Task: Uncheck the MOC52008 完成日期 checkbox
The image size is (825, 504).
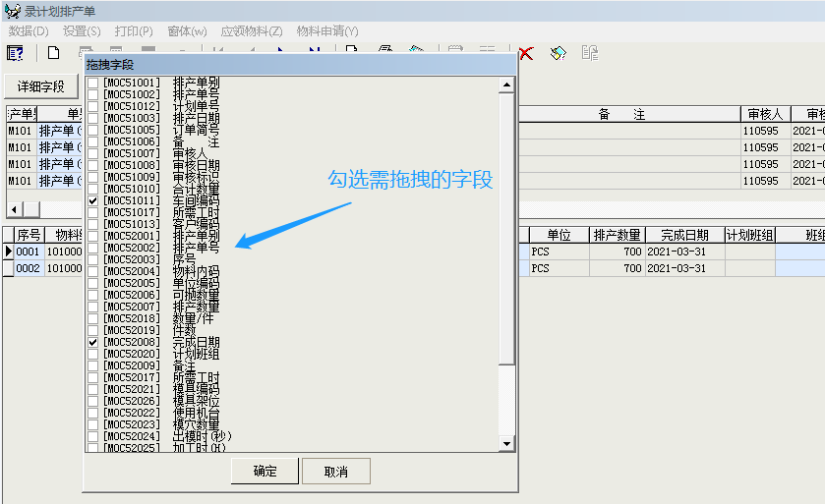Action: (93, 342)
